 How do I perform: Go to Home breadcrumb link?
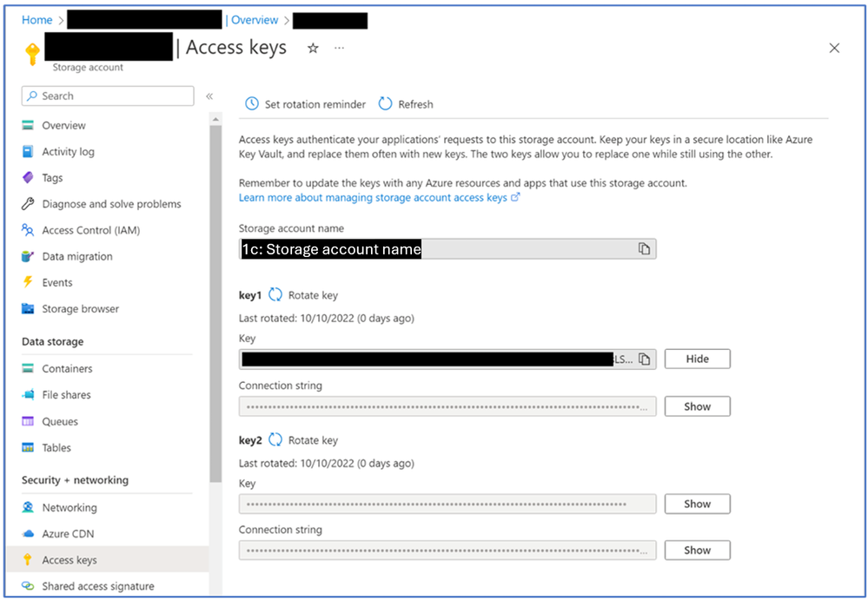[37, 20]
